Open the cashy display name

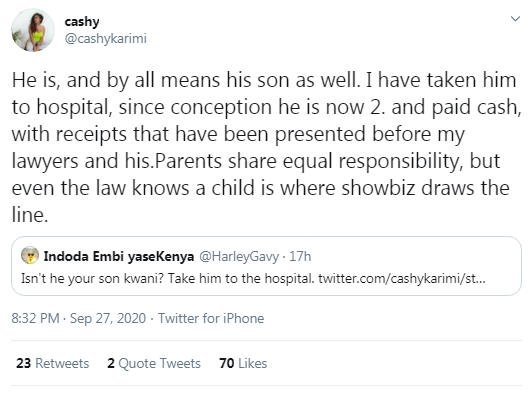pos(82,21)
